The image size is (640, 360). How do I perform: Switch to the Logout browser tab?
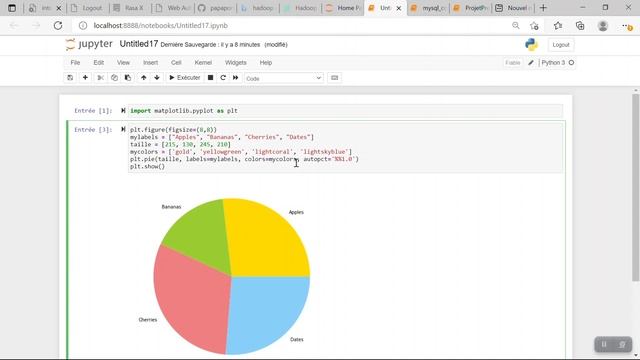click(x=88, y=8)
